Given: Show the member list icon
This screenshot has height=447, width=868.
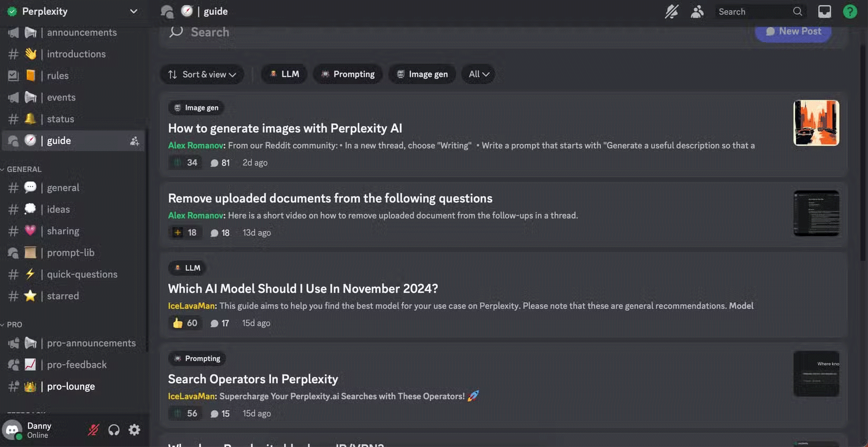Looking at the screenshot, I should (x=697, y=12).
